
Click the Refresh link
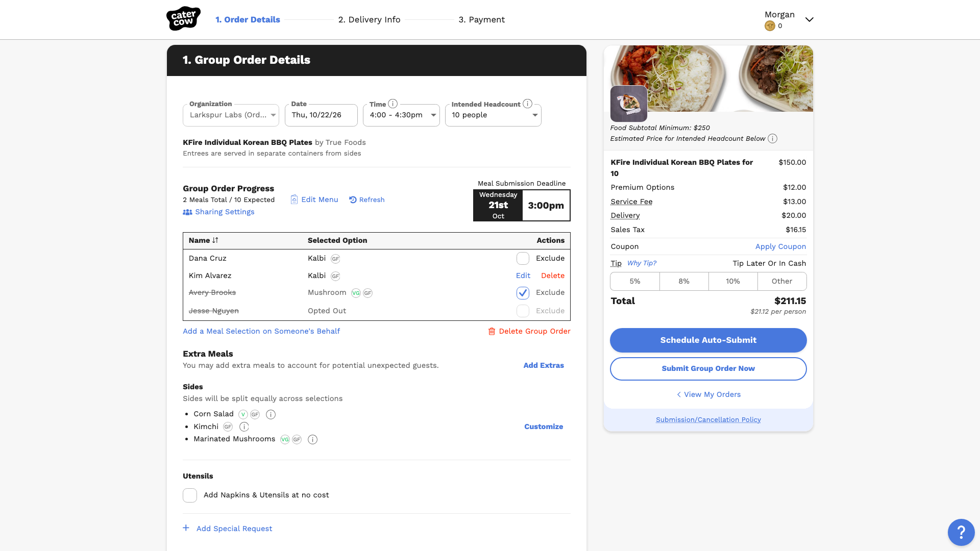pos(367,199)
